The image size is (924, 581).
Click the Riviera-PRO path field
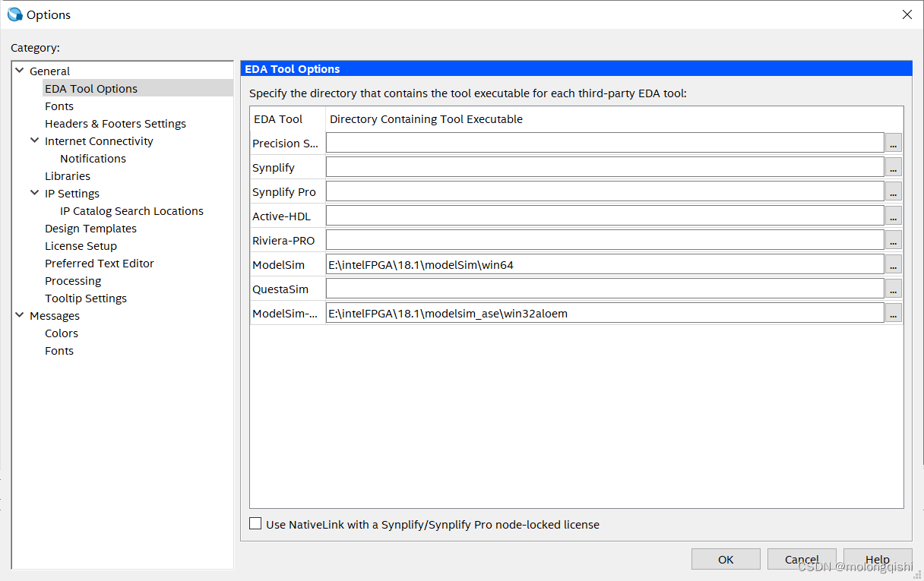tap(605, 240)
